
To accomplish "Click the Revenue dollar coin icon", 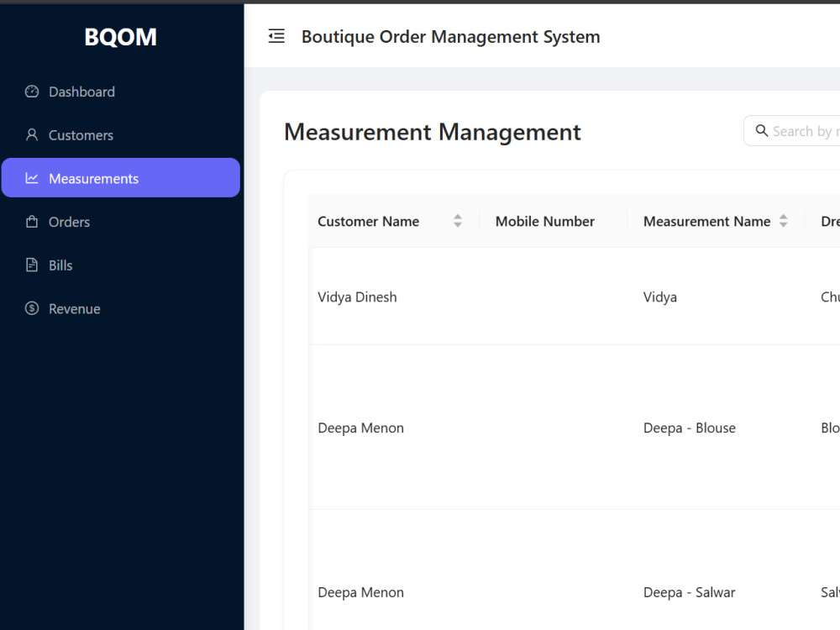I will coord(32,308).
